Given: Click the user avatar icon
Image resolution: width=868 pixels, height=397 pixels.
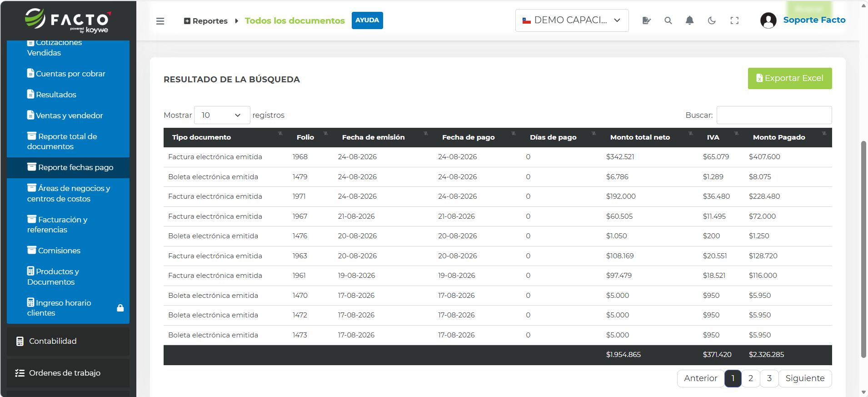Looking at the screenshot, I should 768,20.
